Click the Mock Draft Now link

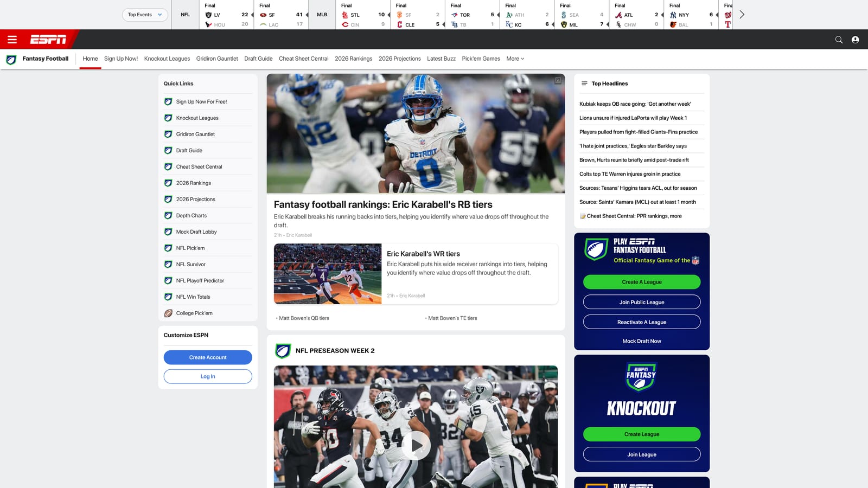(642, 341)
